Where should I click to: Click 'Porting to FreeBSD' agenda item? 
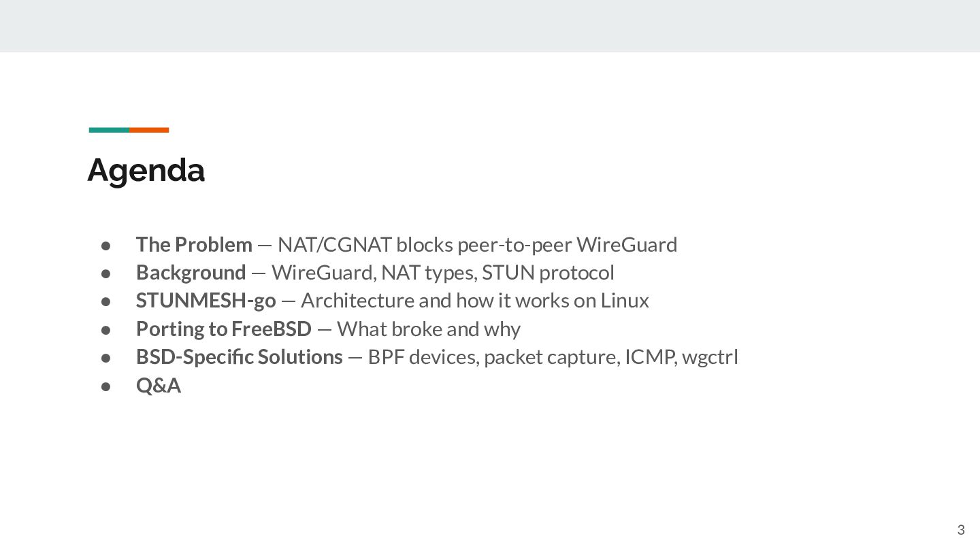[224, 329]
